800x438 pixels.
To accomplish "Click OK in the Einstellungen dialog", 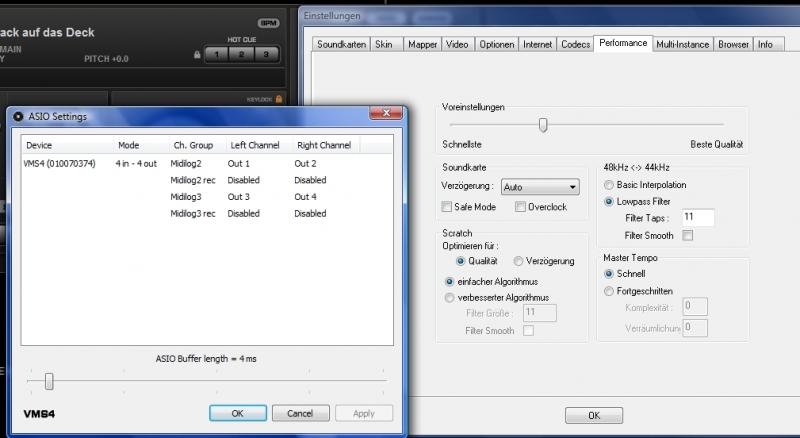I will pyautogui.click(x=593, y=415).
